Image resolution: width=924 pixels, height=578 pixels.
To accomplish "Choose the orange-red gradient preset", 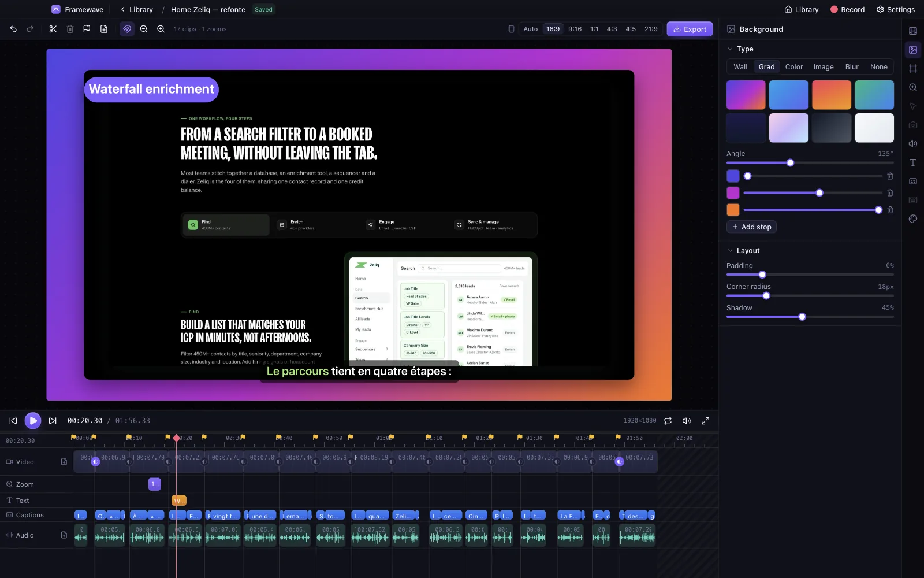I will [x=832, y=95].
